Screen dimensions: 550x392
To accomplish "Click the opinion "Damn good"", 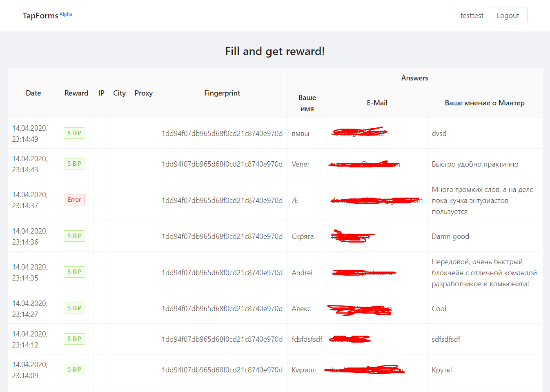I will tap(450, 236).
